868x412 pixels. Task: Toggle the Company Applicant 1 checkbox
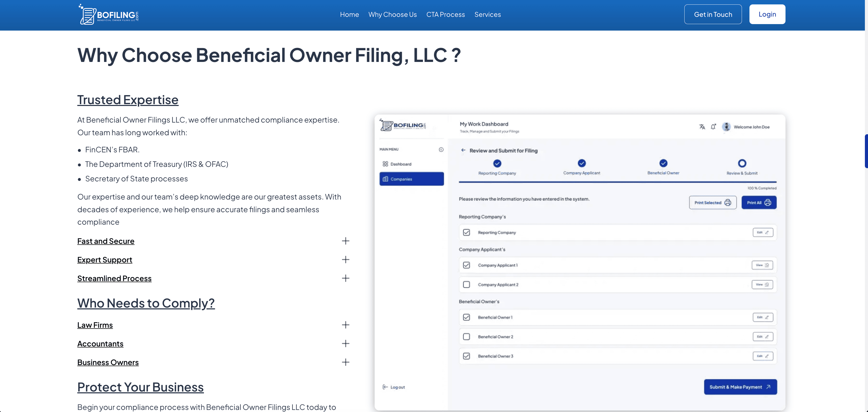pos(466,265)
